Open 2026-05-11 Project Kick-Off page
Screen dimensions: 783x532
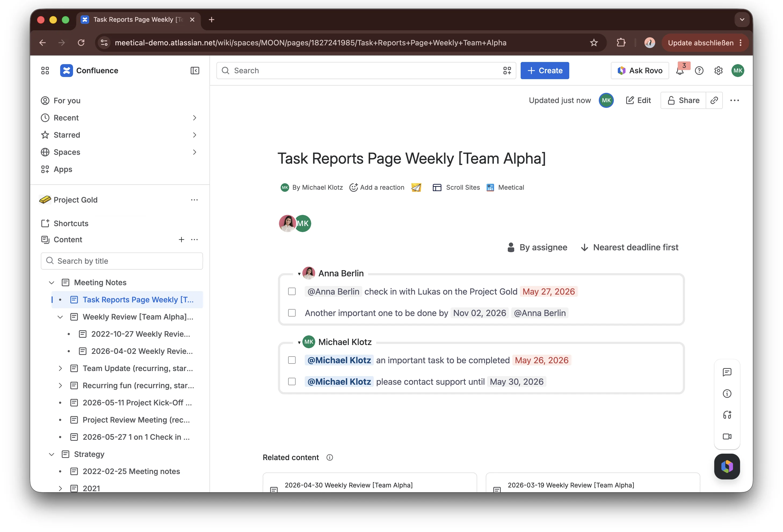pos(137,403)
